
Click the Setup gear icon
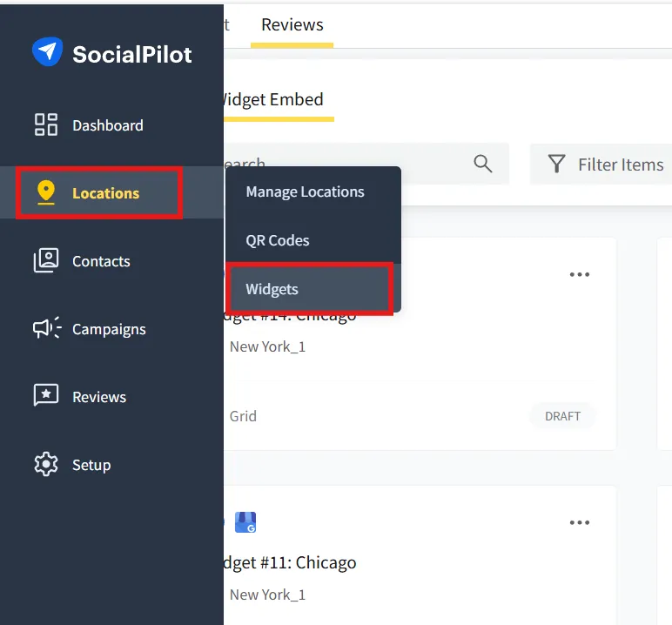point(46,464)
